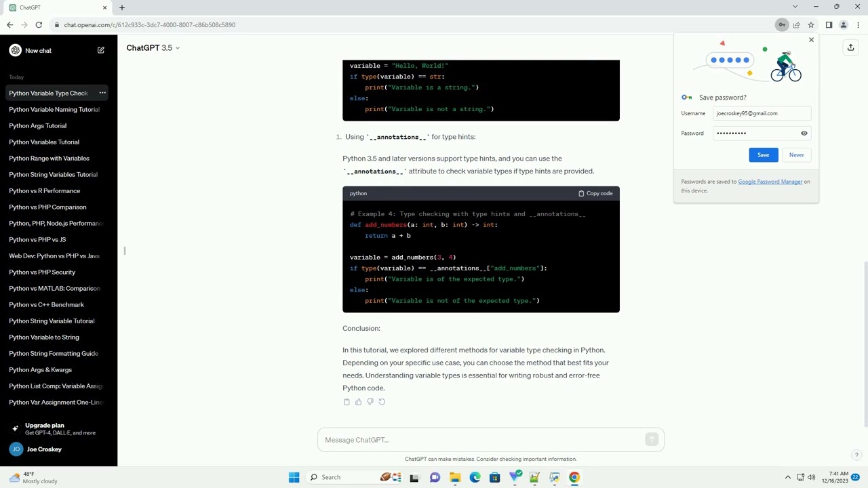This screenshot has width=868, height=488.
Task: Copy code from the python code block
Action: [595, 194]
